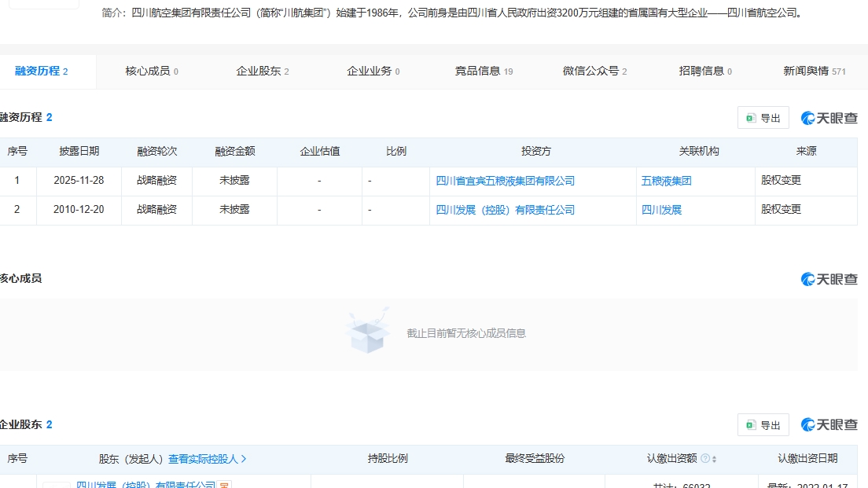This screenshot has width=868, height=488.
Task: Click empty box icon in 核心成员
Action: (367, 332)
